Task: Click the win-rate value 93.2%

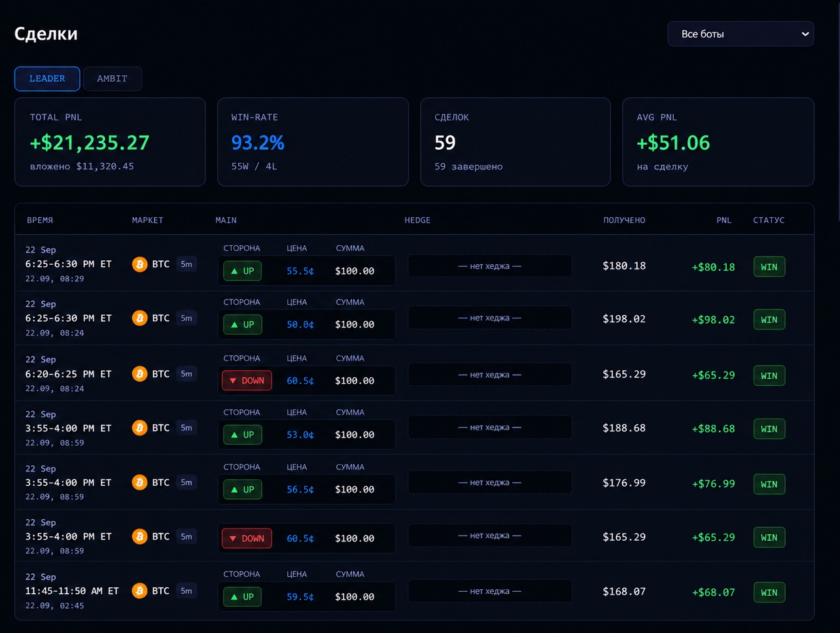Action: pos(258,143)
